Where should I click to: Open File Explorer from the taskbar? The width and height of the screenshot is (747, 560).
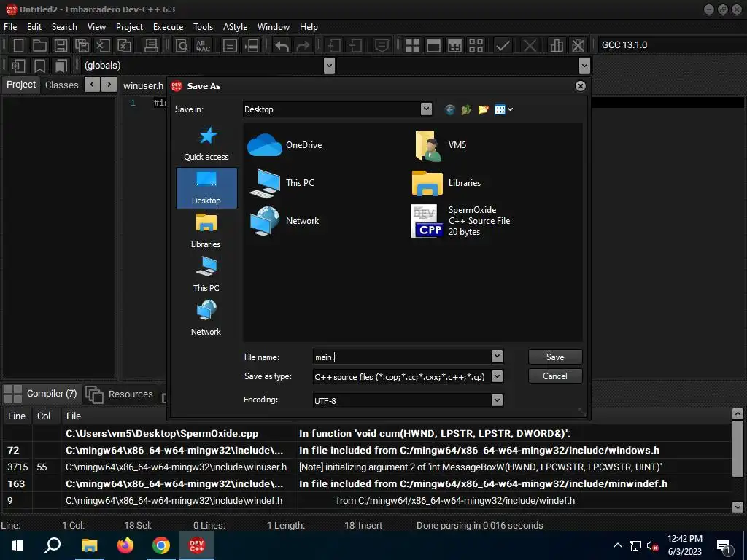89,545
